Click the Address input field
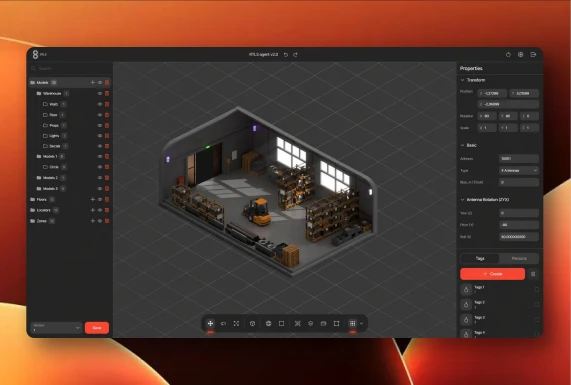The image size is (571, 385). [x=519, y=159]
